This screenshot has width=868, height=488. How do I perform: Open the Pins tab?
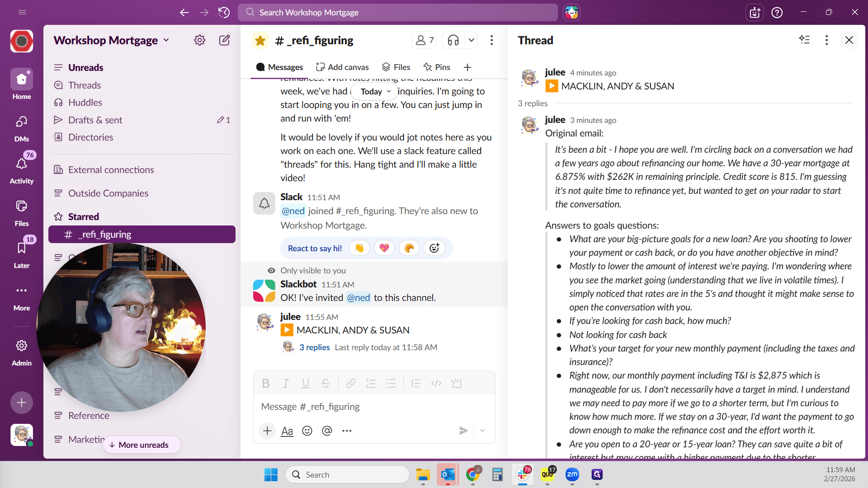437,67
